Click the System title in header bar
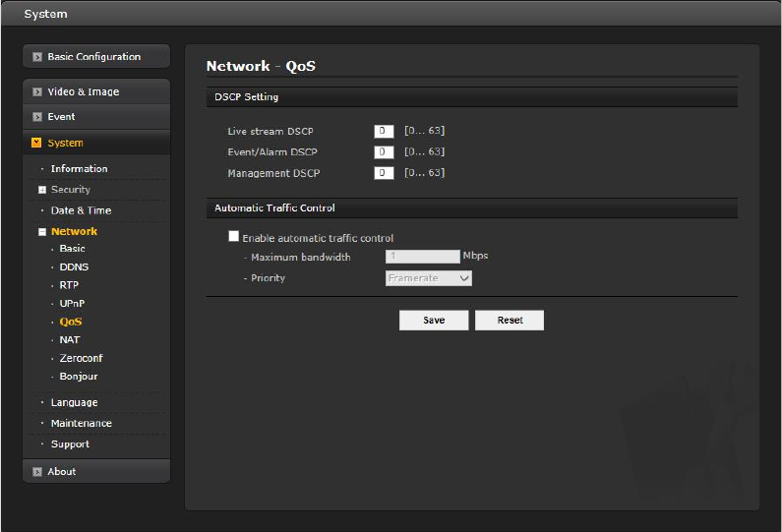782x532 pixels. point(45,14)
